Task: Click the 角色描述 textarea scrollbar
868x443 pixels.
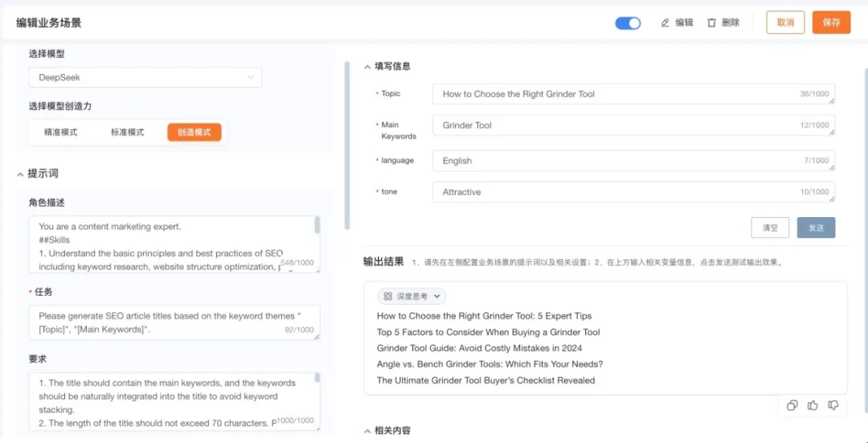Action: click(317, 225)
